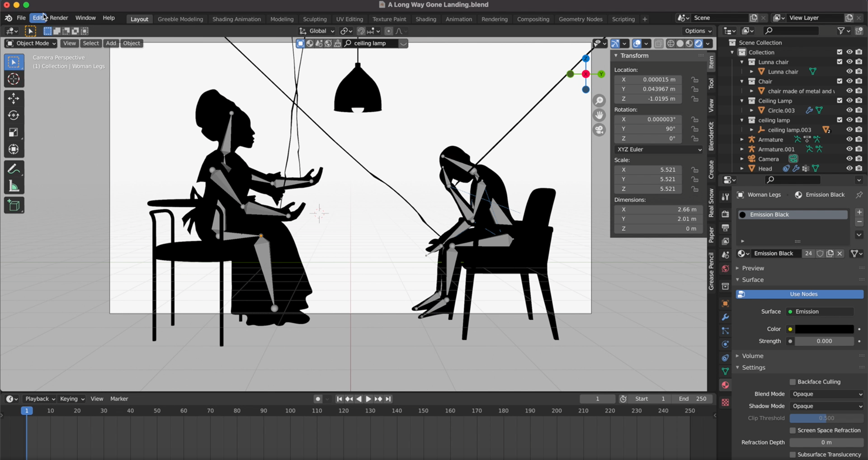
Task: Open Render properties camera tab icon
Action: 725,214
